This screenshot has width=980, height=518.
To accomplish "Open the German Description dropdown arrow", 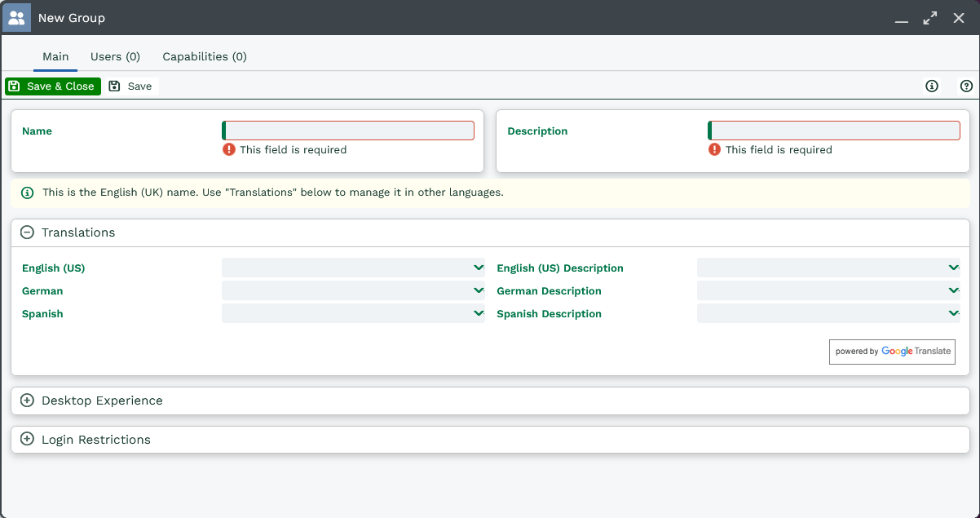I will tap(953, 290).
